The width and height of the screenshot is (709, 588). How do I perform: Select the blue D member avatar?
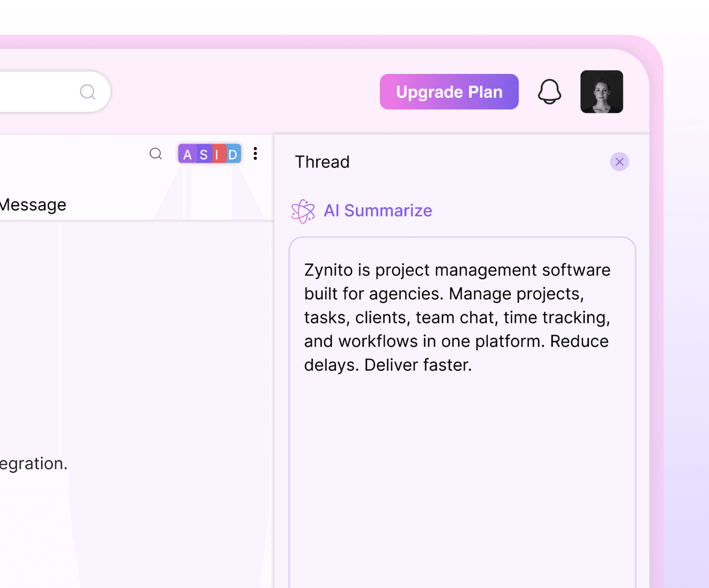coord(233,153)
